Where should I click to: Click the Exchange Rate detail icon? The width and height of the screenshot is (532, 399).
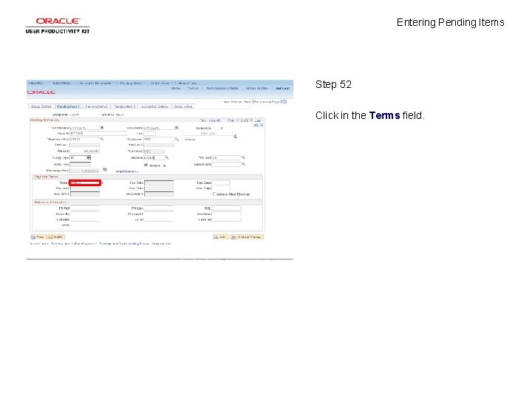click(x=105, y=170)
